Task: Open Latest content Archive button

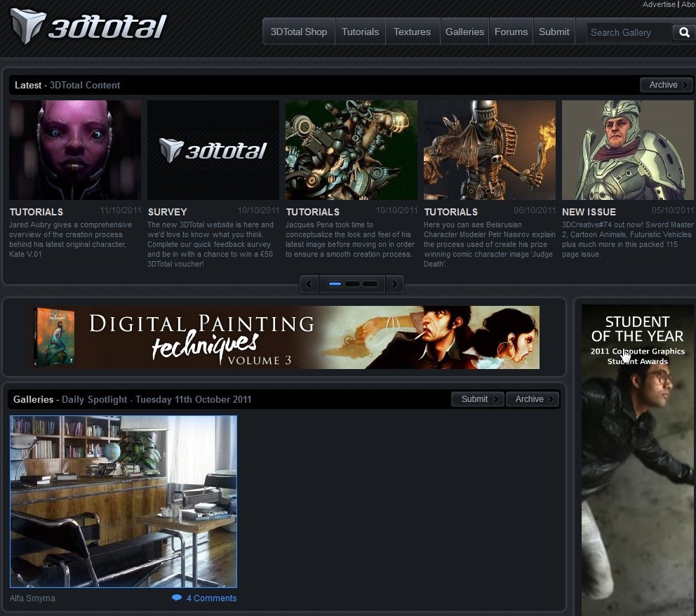Action: (667, 85)
